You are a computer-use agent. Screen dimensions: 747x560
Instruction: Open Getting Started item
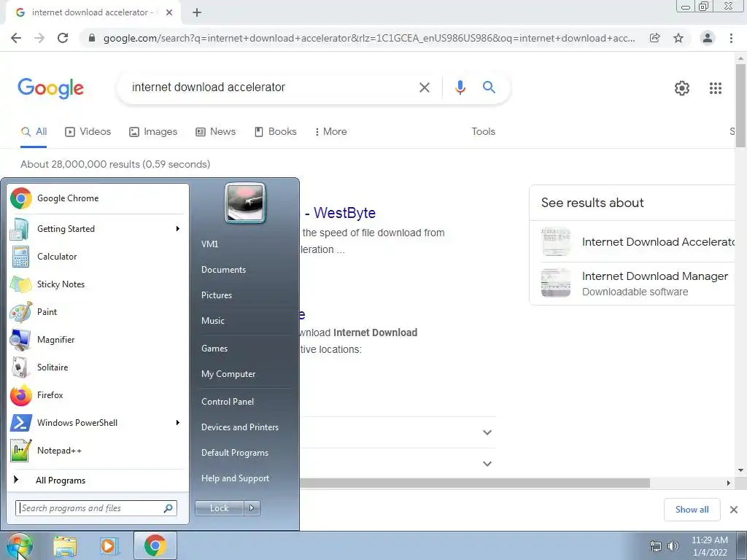98,229
